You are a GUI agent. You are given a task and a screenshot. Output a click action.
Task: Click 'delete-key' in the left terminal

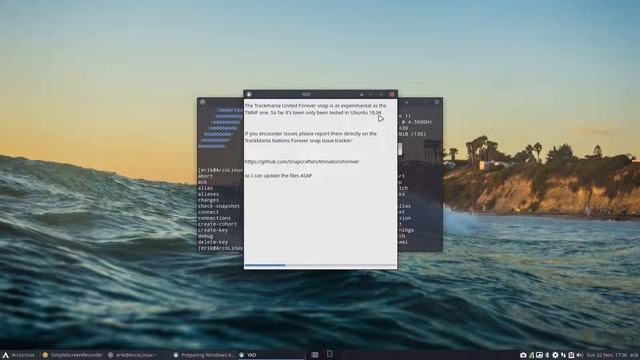click(213, 242)
